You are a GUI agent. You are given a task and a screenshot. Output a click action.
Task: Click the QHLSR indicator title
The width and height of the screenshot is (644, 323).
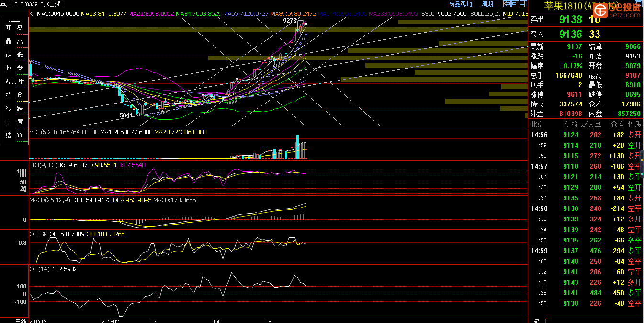(x=38, y=234)
